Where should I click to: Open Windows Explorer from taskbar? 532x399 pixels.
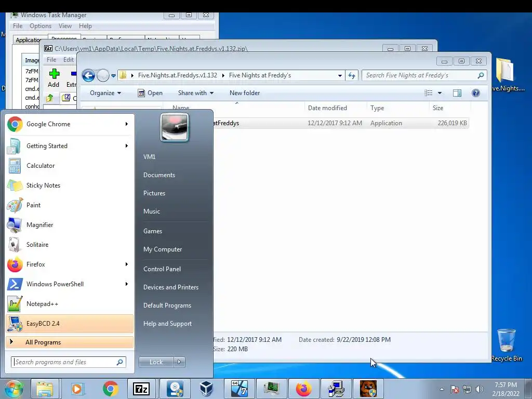tap(45, 389)
